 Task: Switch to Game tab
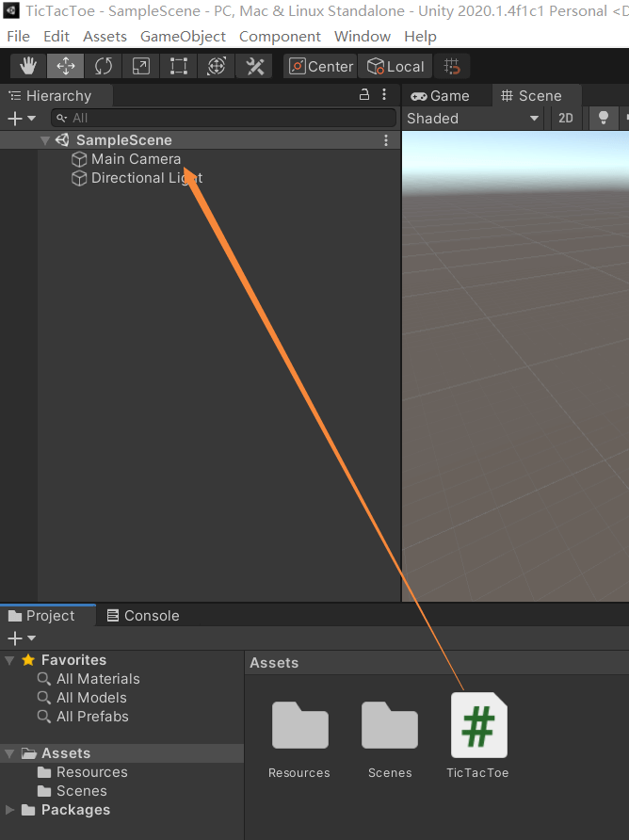pyautogui.click(x=440, y=96)
